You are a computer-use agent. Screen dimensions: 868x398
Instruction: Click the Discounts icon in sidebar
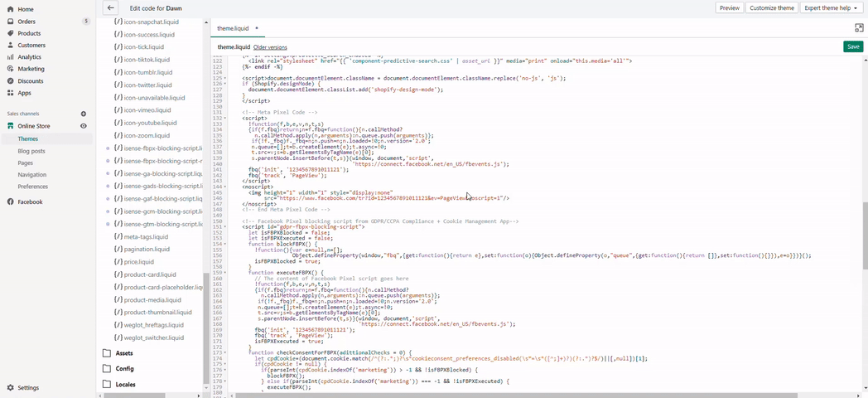click(11, 81)
